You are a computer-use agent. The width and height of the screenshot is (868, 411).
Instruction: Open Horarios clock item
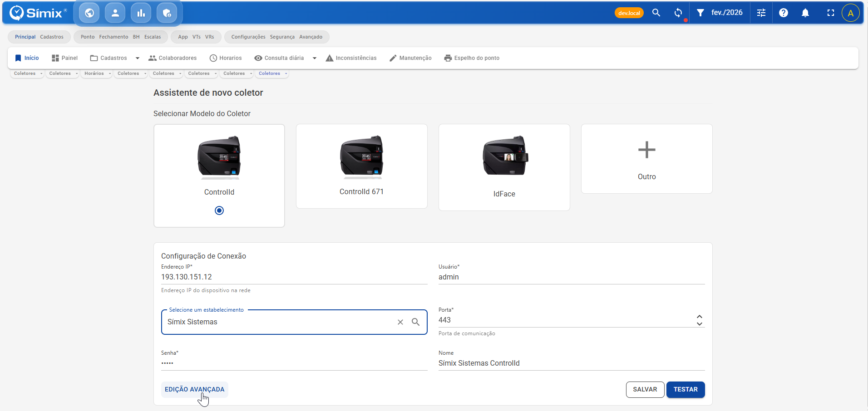click(x=226, y=58)
